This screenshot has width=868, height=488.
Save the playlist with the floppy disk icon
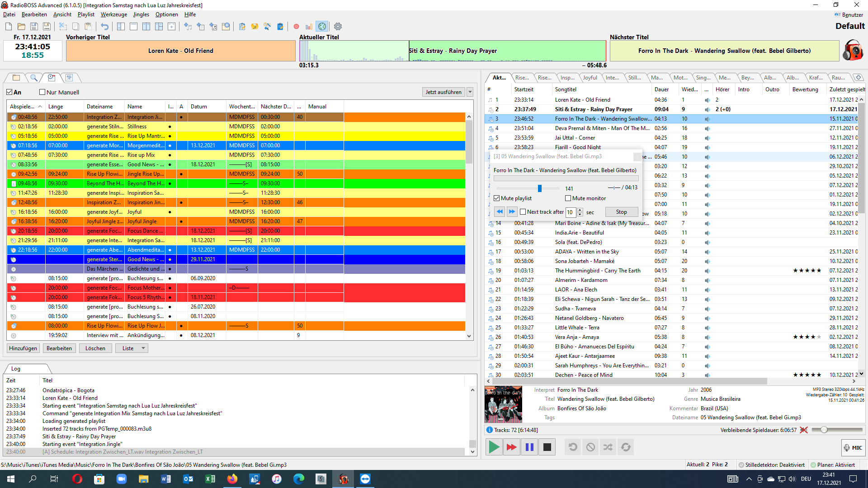(x=34, y=27)
